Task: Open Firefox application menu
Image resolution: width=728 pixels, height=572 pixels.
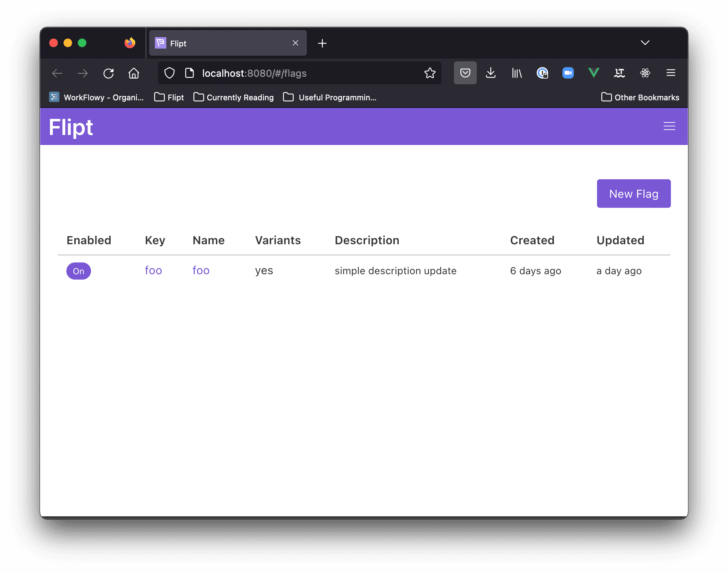Action: pyautogui.click(x=671, y=73)
